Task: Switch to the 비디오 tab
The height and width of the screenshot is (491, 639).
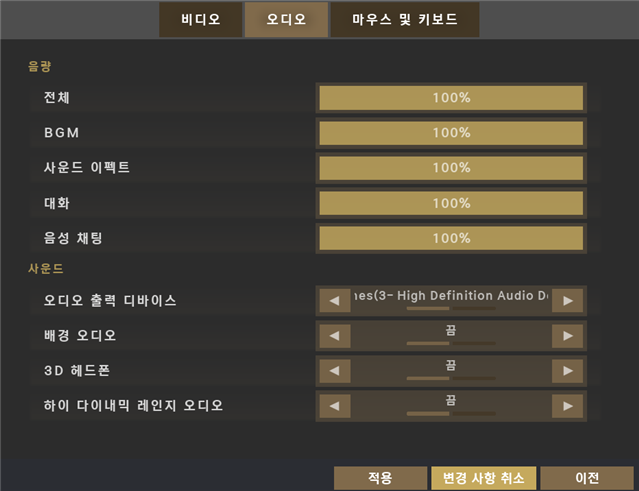Action: [200, 19]
